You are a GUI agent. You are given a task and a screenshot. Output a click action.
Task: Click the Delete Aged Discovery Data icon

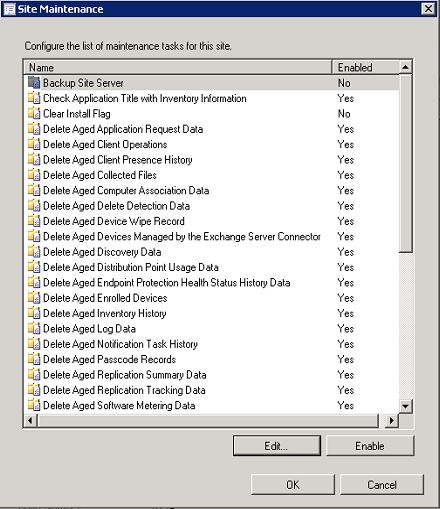(34, 251)
